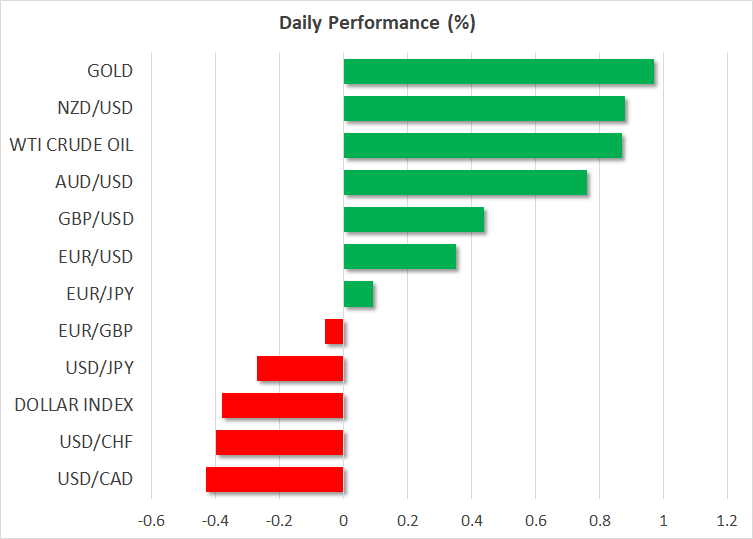Click the USD/CHF red bar
Image resolution: width=753 pixels, height=539 pixels.
pos(279,442)
